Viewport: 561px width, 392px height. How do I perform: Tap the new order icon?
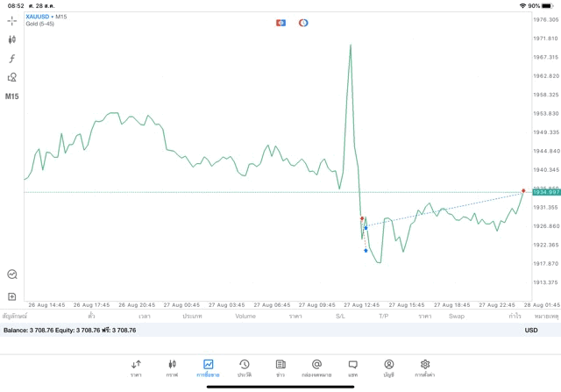12,296
